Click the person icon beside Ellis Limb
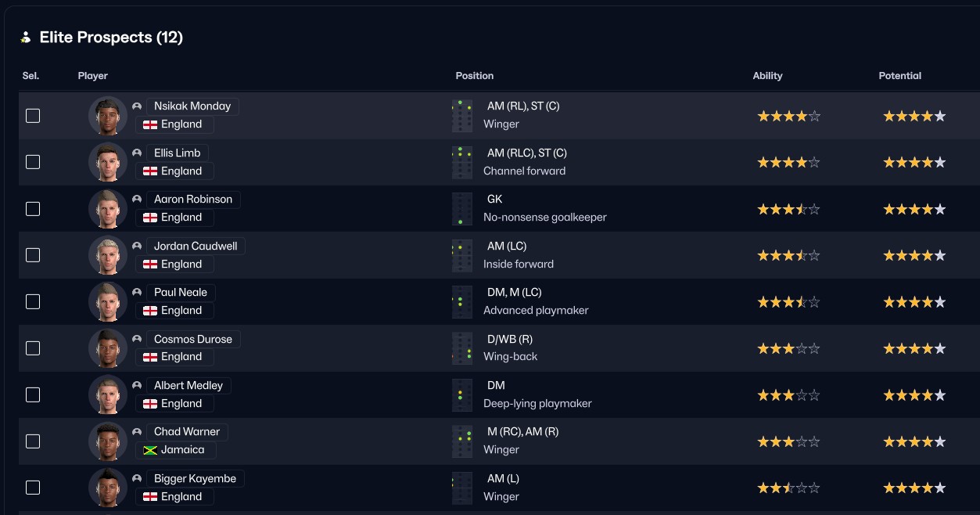Screen dimensions: 980x515 [137, 153]
